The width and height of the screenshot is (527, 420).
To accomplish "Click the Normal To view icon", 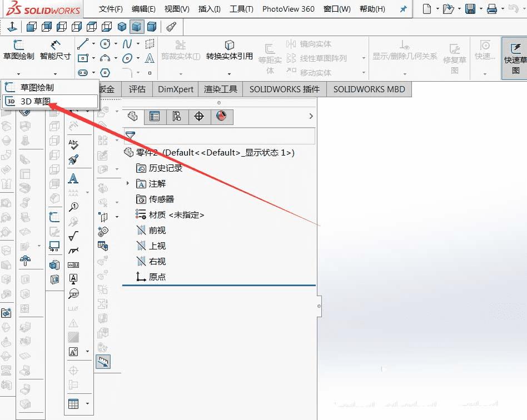I will pyautogui.click(x=12, y=27).
